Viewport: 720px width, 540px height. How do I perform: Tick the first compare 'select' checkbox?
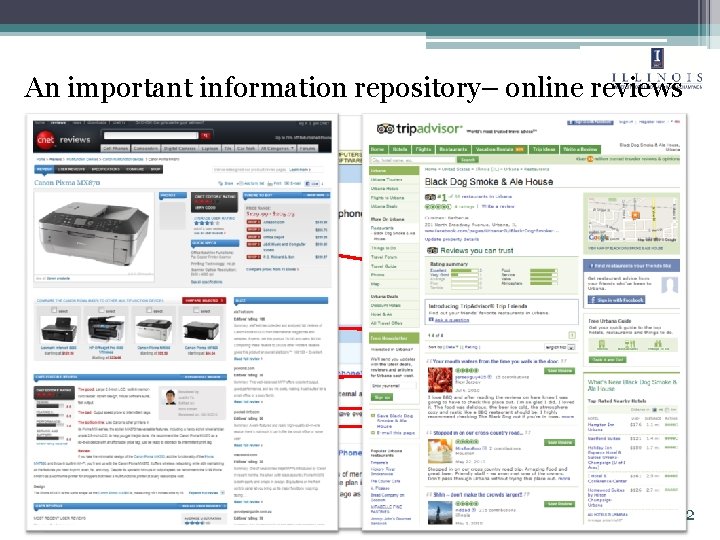click(x=54, y=310)
